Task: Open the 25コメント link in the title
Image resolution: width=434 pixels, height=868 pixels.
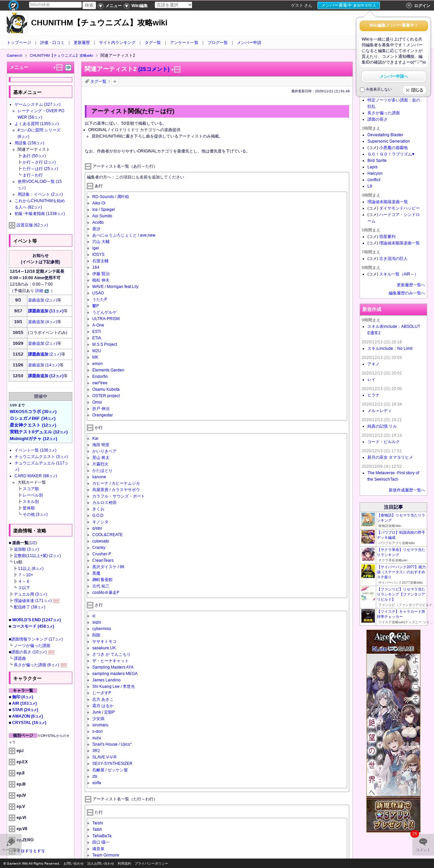Action: pos(154,69)
